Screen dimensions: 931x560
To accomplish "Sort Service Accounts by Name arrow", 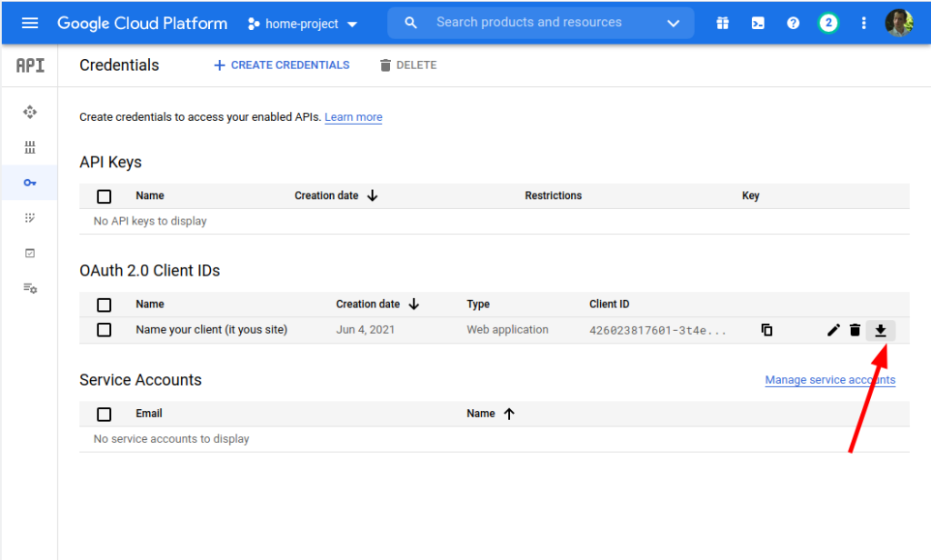I will (x=509, y=414).
